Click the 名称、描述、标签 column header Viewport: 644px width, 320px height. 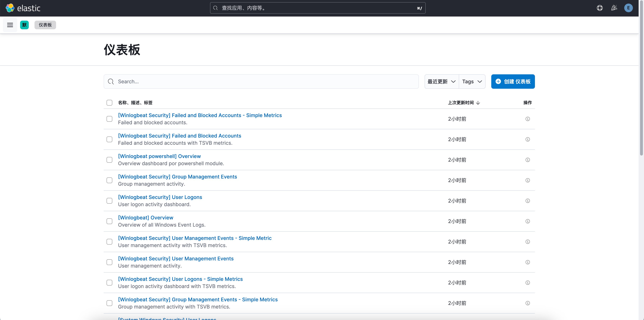pyautogui.click(x=135, y=103)
